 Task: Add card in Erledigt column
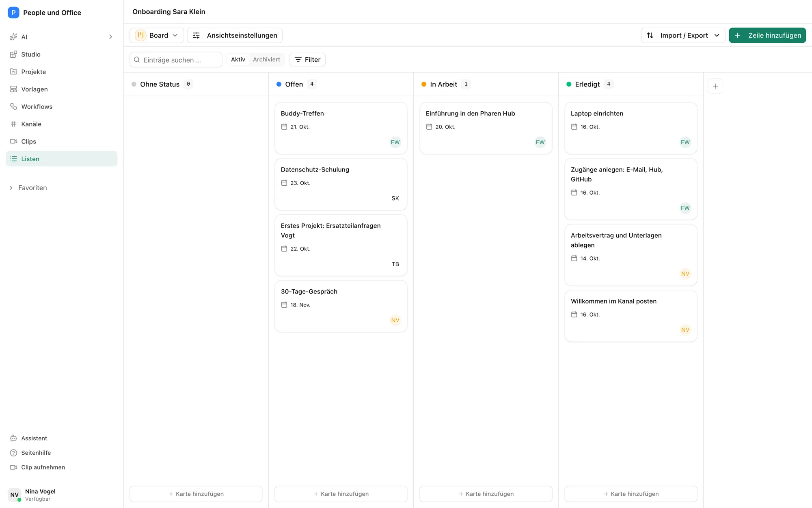pyautogui.click(x=631, y=494)
